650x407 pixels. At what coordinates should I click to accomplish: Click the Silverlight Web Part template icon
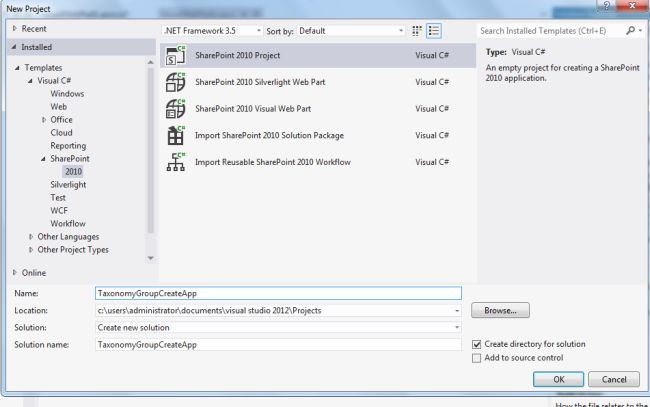pos(175,82)
